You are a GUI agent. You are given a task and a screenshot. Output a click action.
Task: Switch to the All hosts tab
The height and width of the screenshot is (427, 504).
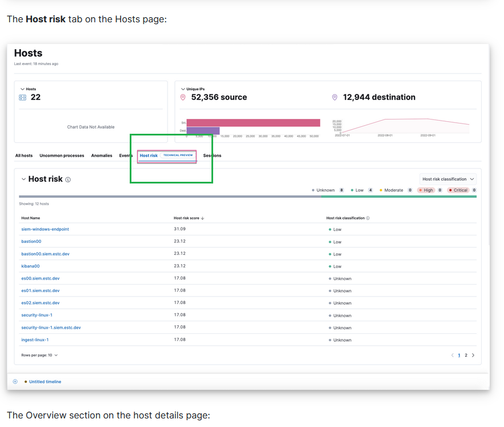[x=24, y=155]
